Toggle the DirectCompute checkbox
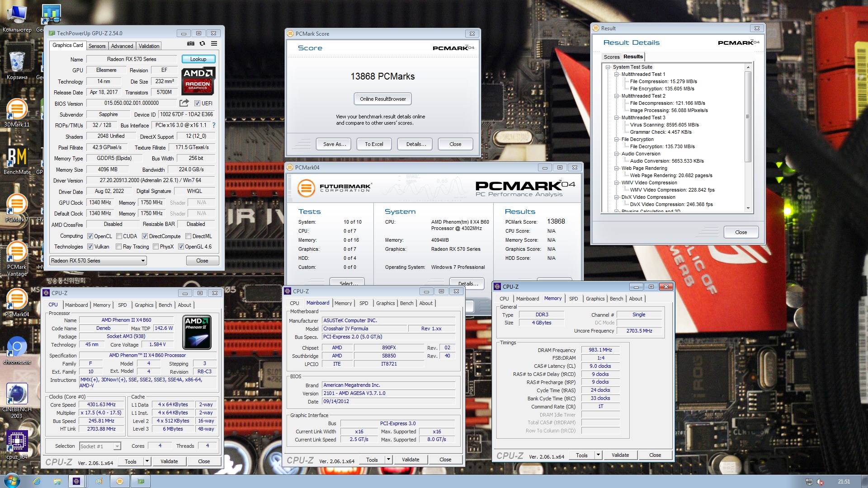This screenshot has width=868, height=488. [145, 236]
